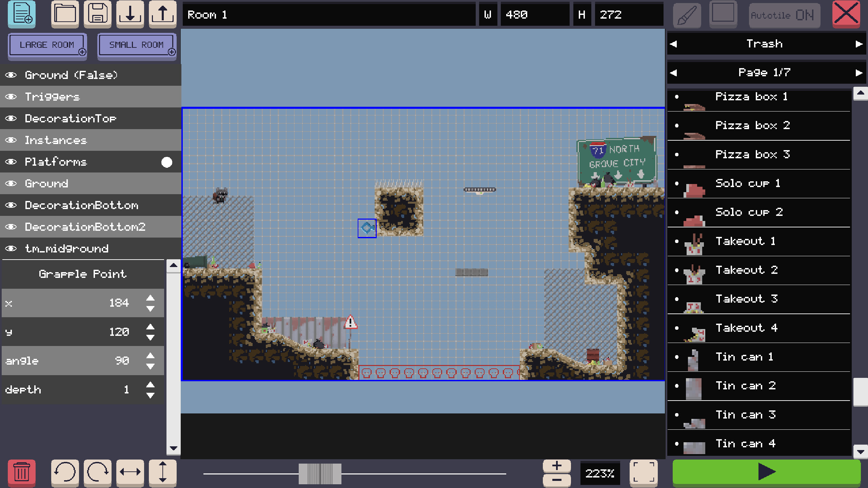
Task: Advance to page 2 of tiles
Action: coord(858,72)
